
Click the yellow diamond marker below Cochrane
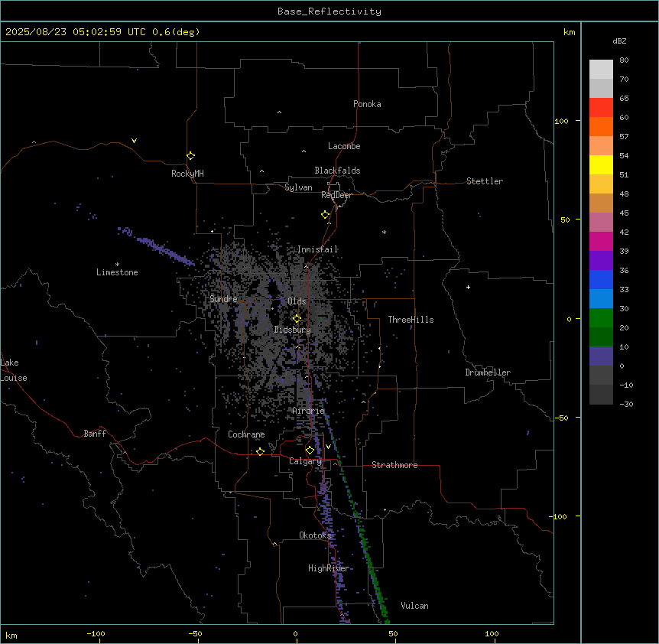(260, 451)
